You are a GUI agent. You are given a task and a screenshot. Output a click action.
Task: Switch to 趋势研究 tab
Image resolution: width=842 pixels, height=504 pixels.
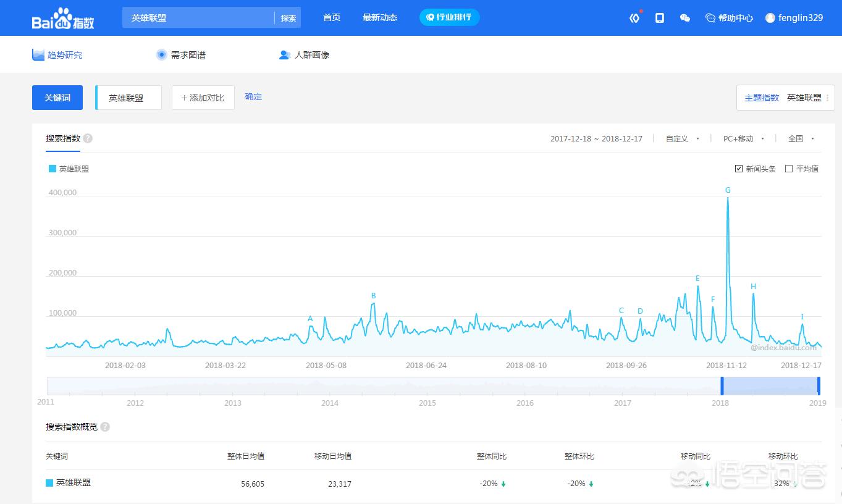point(57,55)
